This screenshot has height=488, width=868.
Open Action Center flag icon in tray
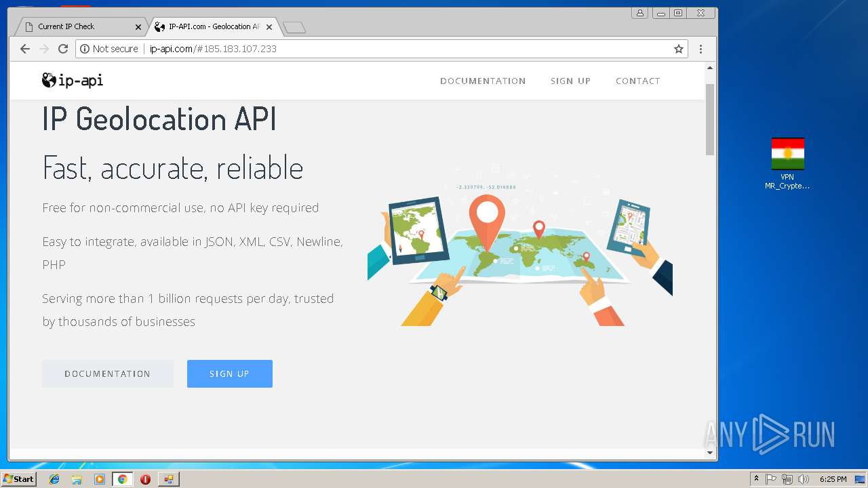pyautogui.click(x=771, y=479)
